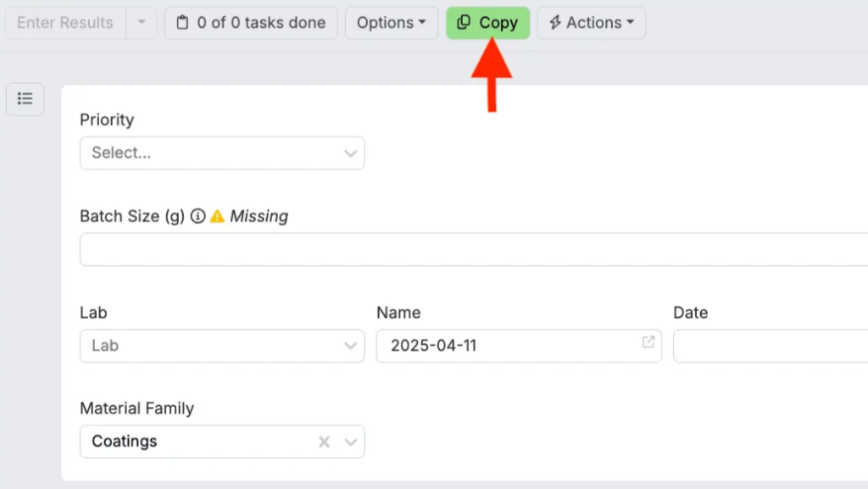Click the Batch Size input field

click(475, 250)
